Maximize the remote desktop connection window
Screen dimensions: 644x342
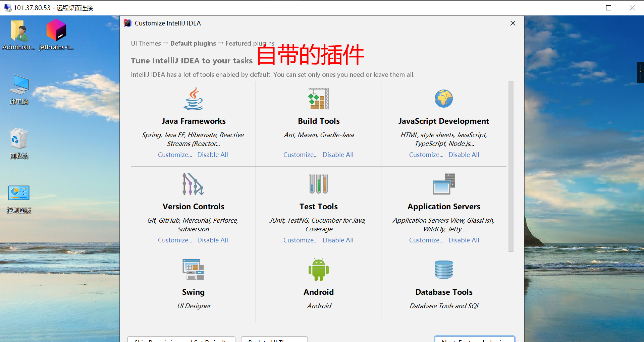click(609, 8)
